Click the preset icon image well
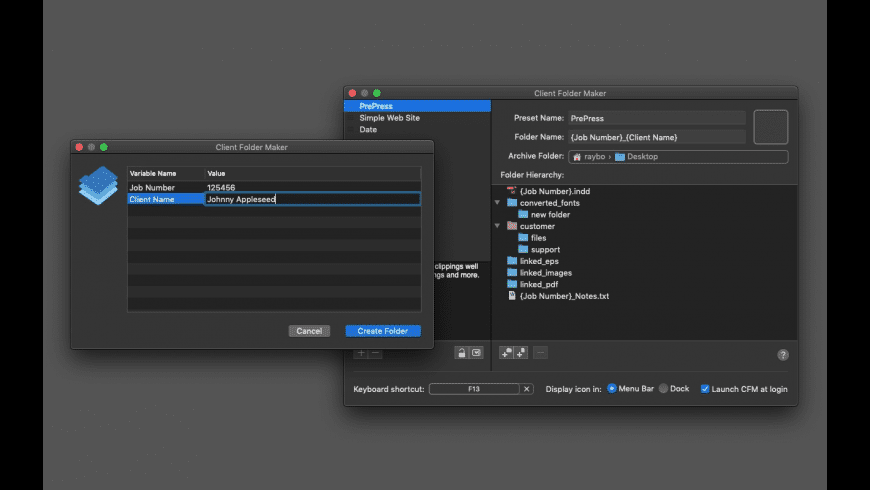 (x=770, y=127)
